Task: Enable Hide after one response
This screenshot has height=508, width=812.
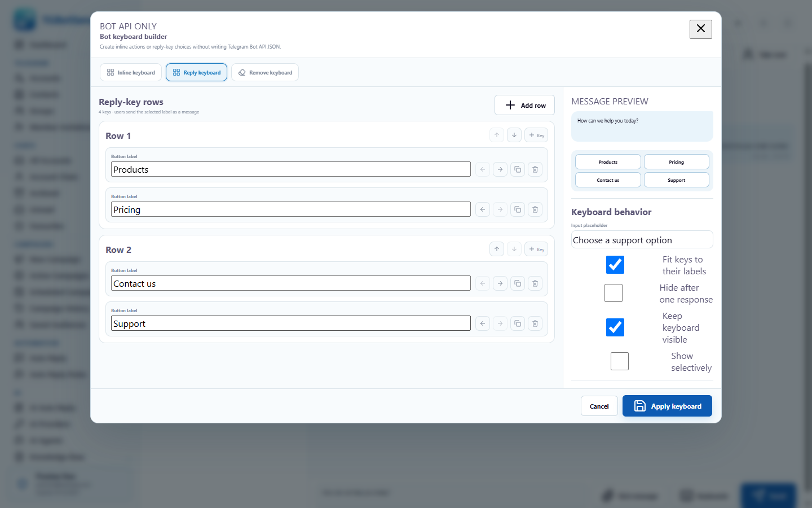Action: tap(614, 293)
